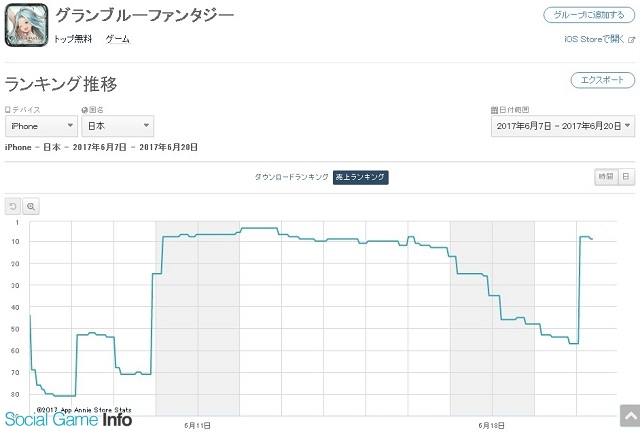Click the external link icon beside iOS Store
The width and height of the screenshot is (640, 432).
[x=631, y=40]
